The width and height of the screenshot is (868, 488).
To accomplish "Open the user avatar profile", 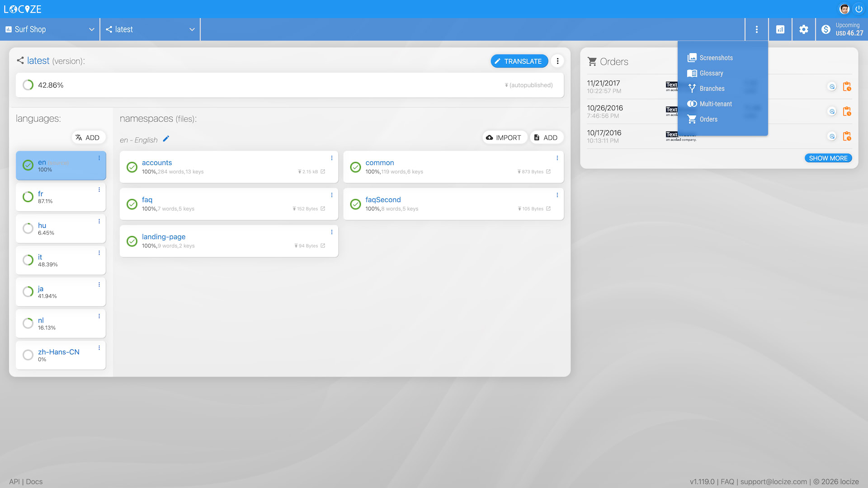I will pyautogui.click(x=844, y=9).
